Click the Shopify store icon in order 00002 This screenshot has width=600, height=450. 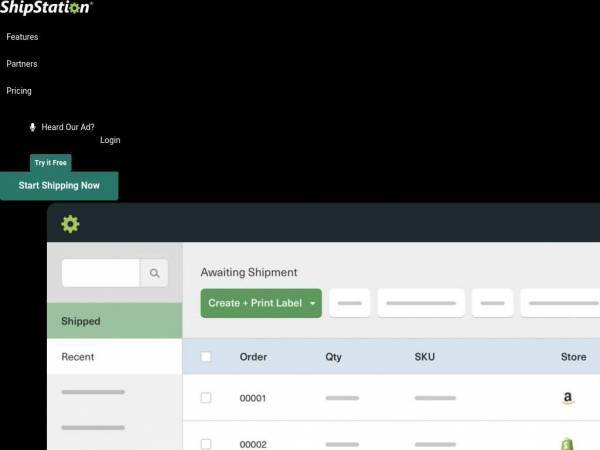pyautogui.click(x=567, y=444)
